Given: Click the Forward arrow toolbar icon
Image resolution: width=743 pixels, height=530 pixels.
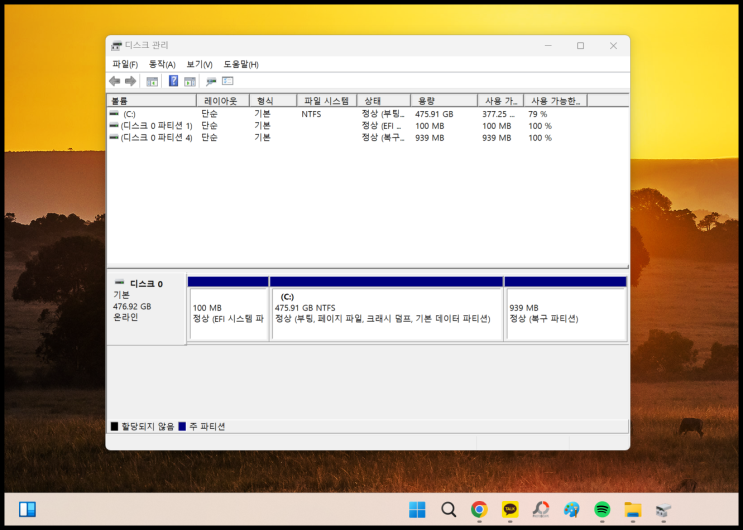Looking at the screenshot, I should [130, 81].
